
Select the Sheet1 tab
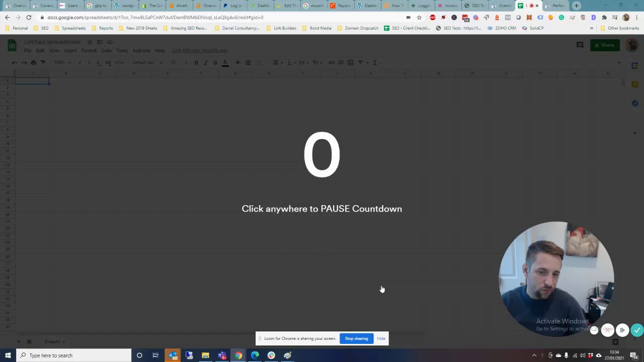55,342
